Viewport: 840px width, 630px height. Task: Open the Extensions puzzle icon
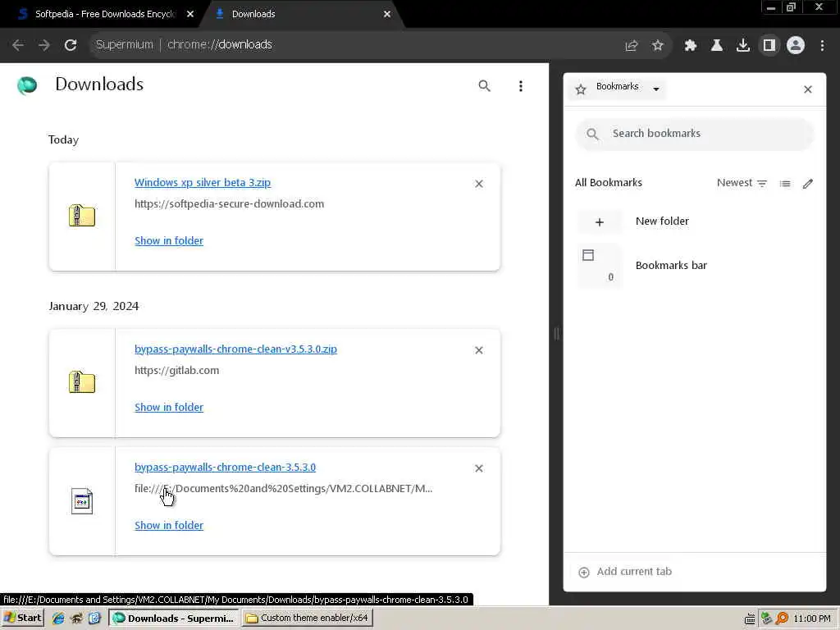tap(691, 46)
